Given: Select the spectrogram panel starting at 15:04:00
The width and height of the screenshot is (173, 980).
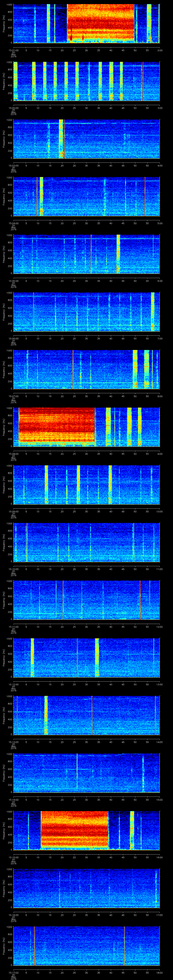Looking at the screenshot, I should click(x=86, y=196).
